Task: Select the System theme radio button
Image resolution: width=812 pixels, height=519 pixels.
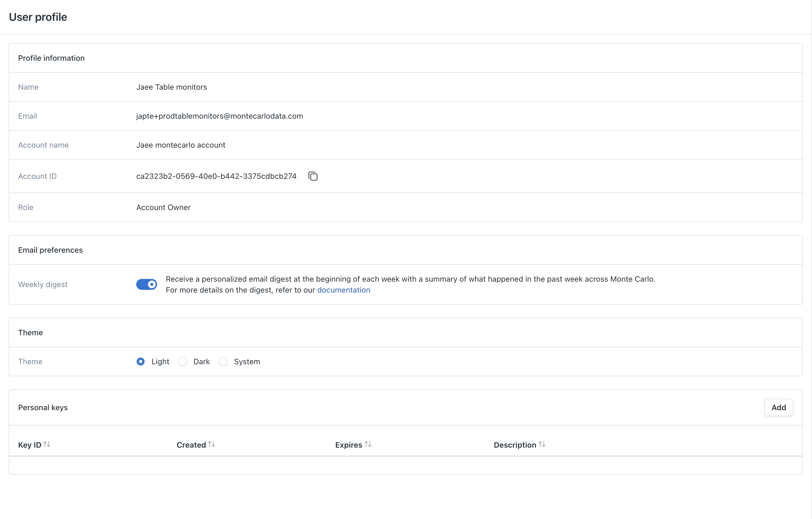Action: click(x=223, y=361)
